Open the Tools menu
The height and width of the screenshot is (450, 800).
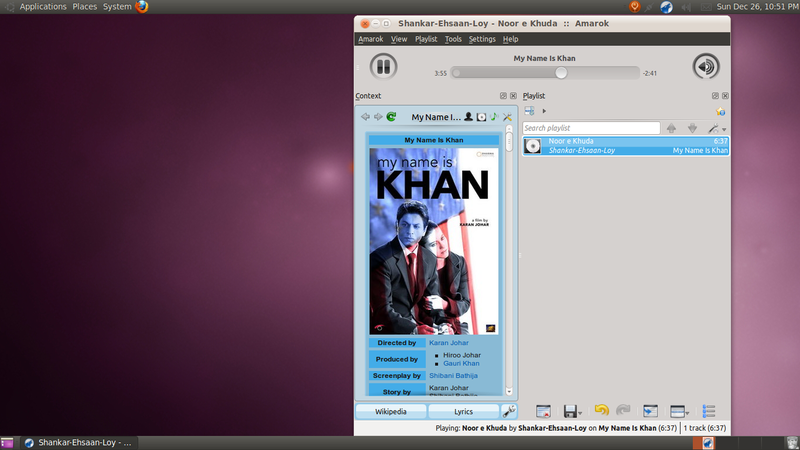point(453,39)
